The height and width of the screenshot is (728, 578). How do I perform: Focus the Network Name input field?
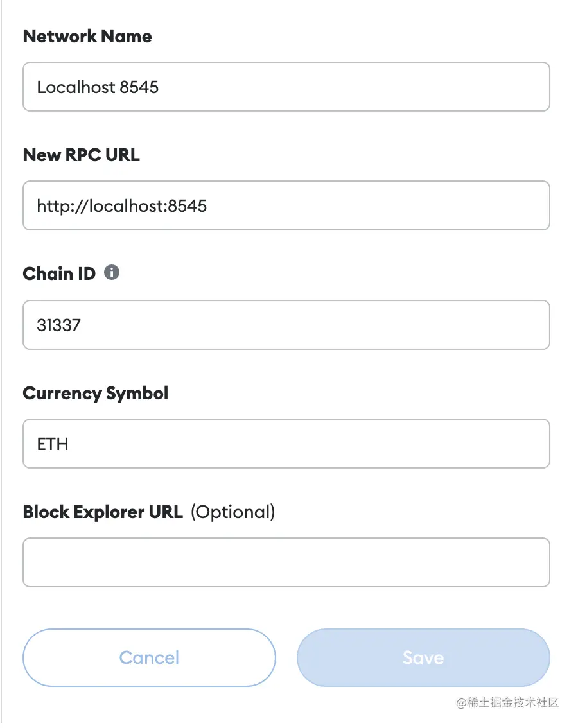[x=286, y=87]
